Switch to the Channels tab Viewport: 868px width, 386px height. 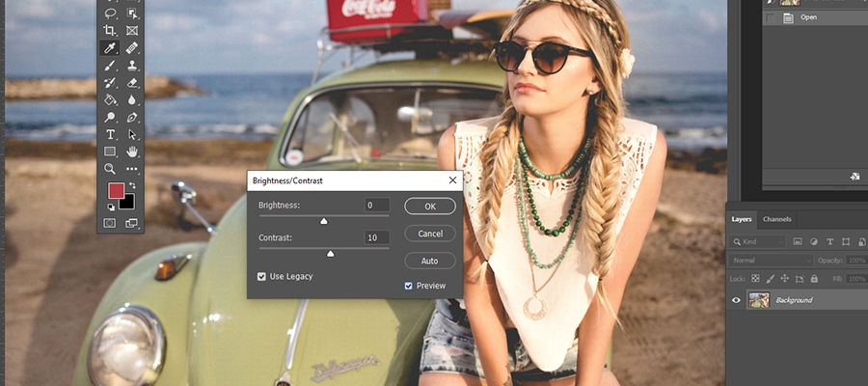777,219
